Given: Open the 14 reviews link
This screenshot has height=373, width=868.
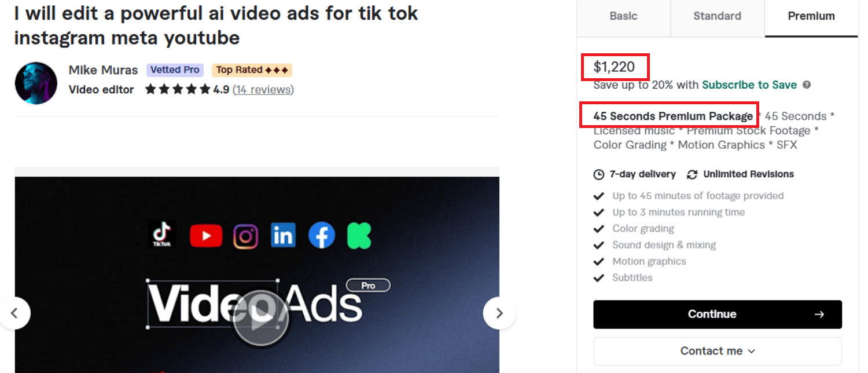Looking at the screenshot, I should pyautogui.click(x=263, y=90).
